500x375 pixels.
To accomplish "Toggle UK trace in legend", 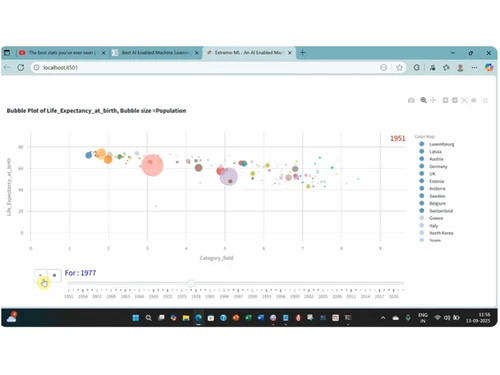I will 427,174.
